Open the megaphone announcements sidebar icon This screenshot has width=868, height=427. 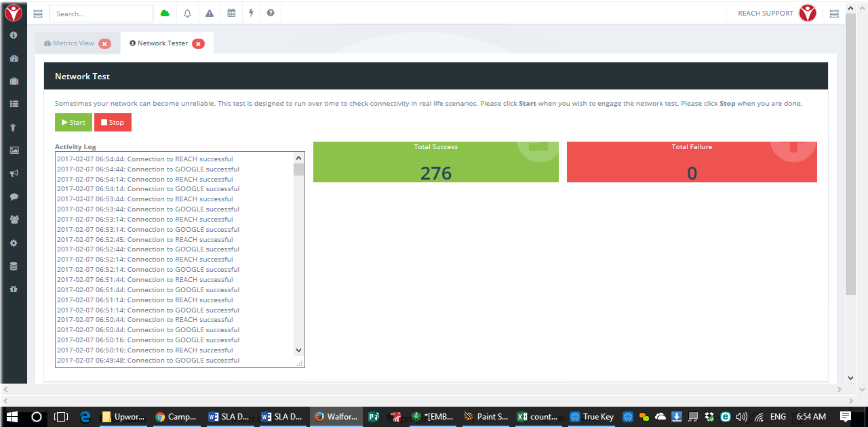(x=14, y=174)
